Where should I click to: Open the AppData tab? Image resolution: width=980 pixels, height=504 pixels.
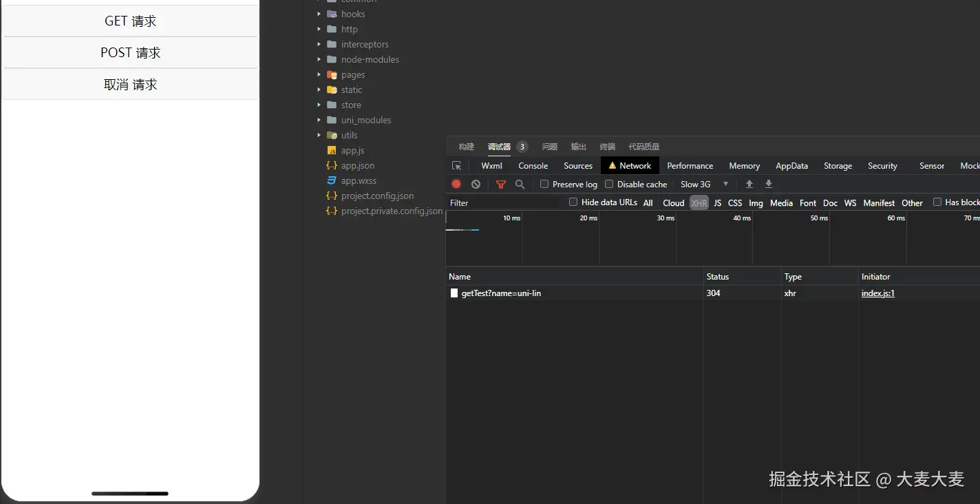[792, 166]
